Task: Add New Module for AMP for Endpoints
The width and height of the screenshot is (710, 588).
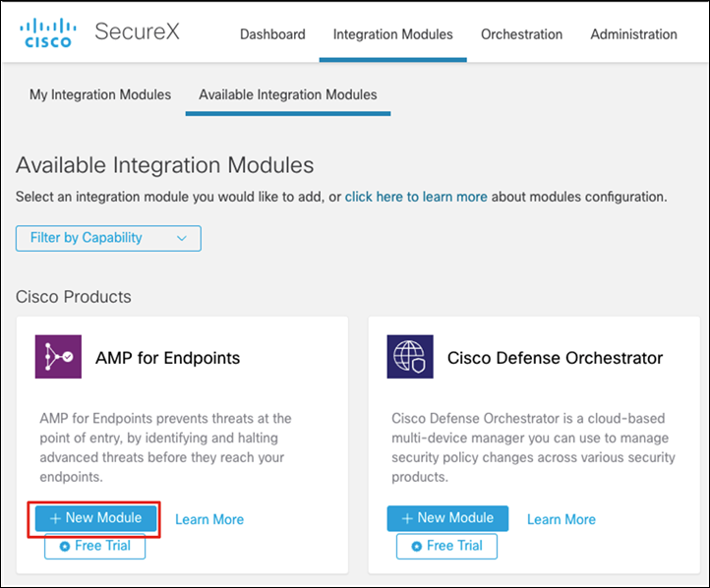Action: click(96, 518)
